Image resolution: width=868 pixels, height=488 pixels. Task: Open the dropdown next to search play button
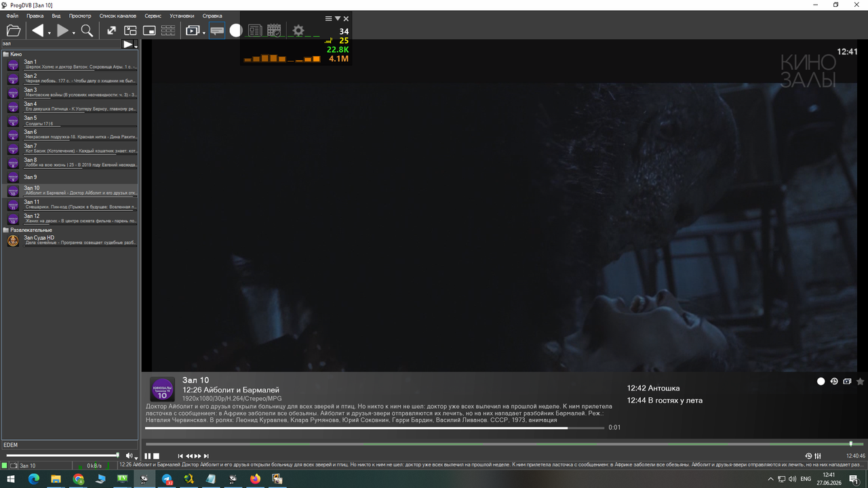[x=136, y=45]
